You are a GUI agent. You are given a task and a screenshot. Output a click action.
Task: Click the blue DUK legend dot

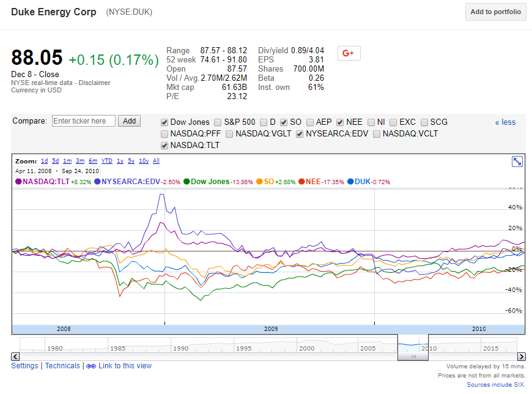(350, 182)
